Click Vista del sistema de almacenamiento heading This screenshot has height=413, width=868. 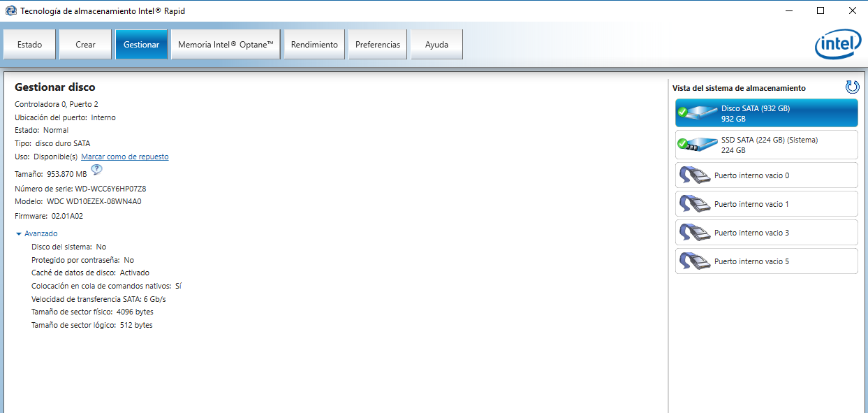pos(739,88)
